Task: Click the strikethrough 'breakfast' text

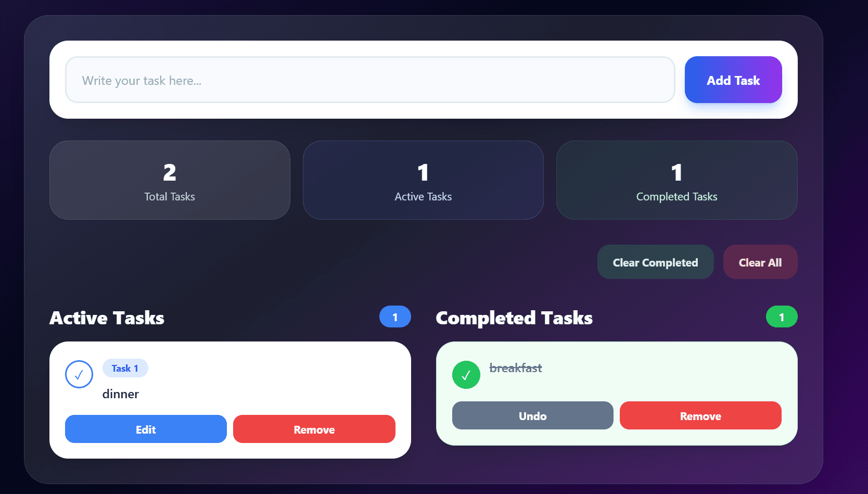Action: click(x=516, y=368)
